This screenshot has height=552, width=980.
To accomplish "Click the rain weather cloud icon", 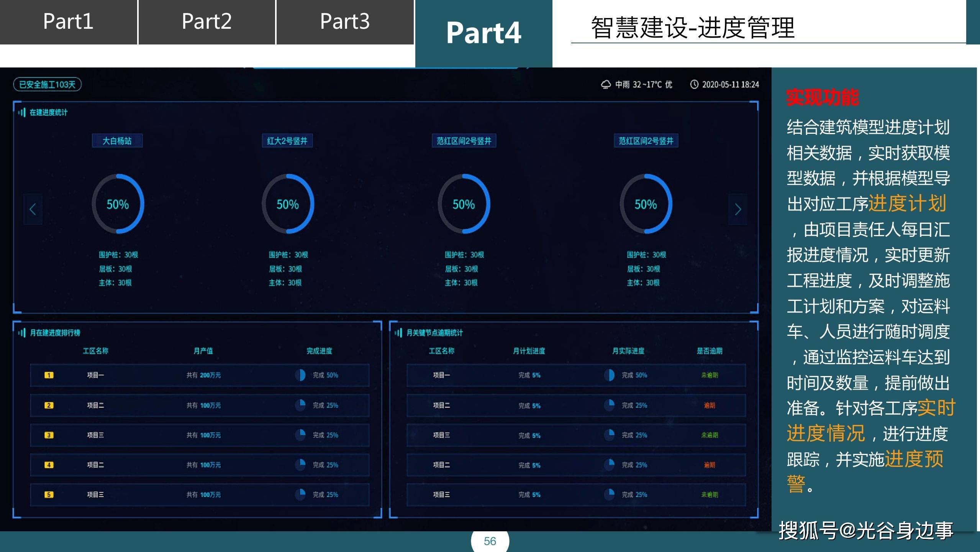I will (606, 84).
